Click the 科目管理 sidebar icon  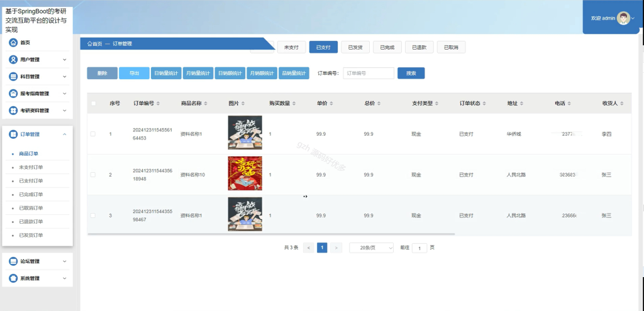pos(13,76)
